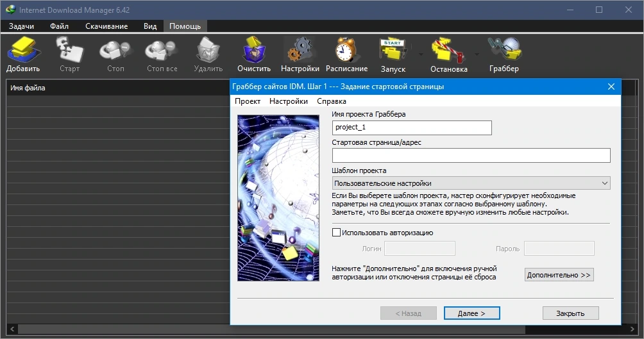Open the Скачивание menu
Image resolution: width=644 pixels, height=339 pixels.
point(106,26)
